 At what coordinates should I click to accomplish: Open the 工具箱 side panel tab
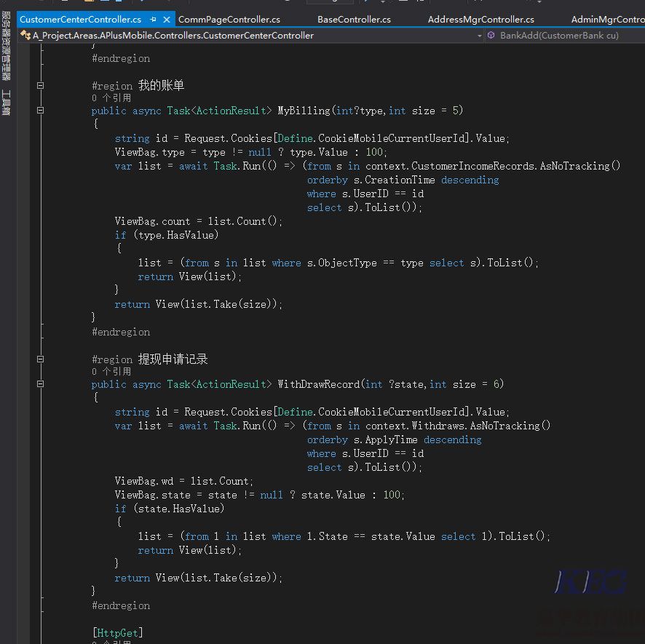coord(6,103)
